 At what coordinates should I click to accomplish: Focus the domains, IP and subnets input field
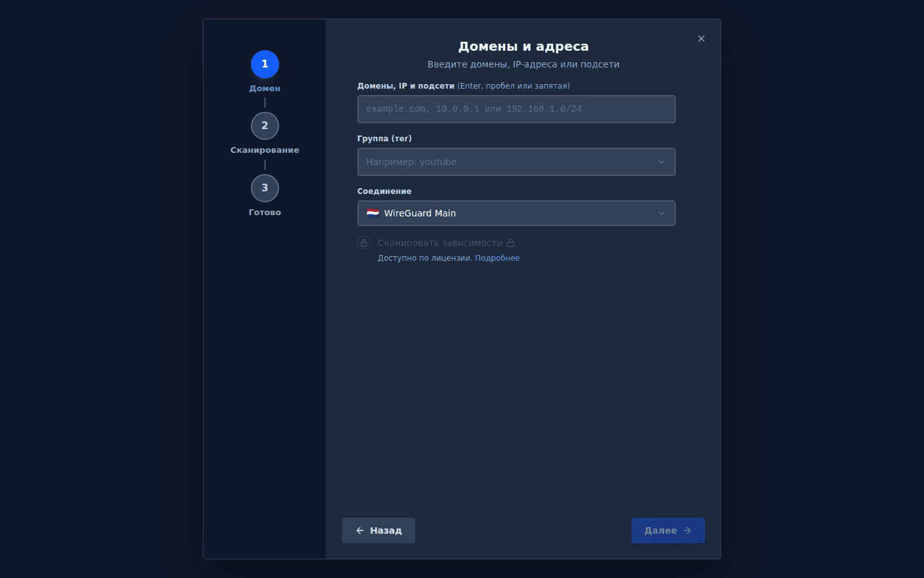(517, 109)
